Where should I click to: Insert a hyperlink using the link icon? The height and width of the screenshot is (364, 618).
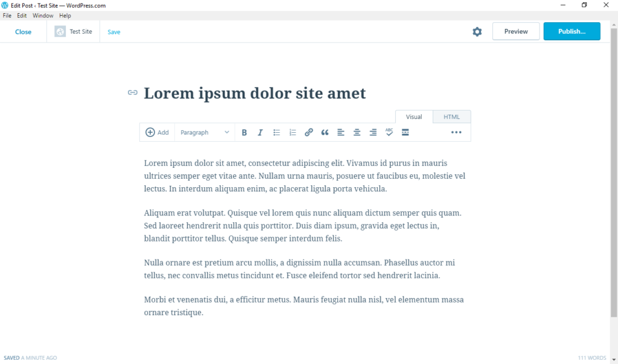pyautogui.click(x=309, y=132)
